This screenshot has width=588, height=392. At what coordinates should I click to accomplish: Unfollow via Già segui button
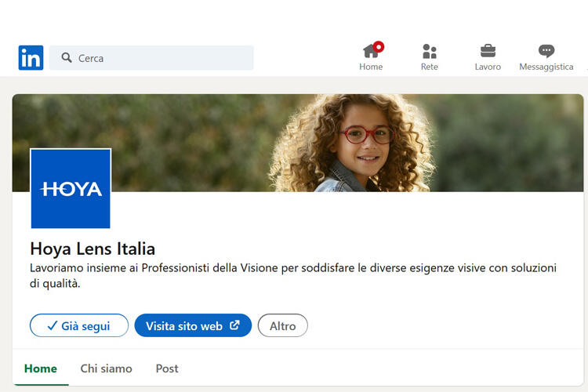tap(79, 325)
